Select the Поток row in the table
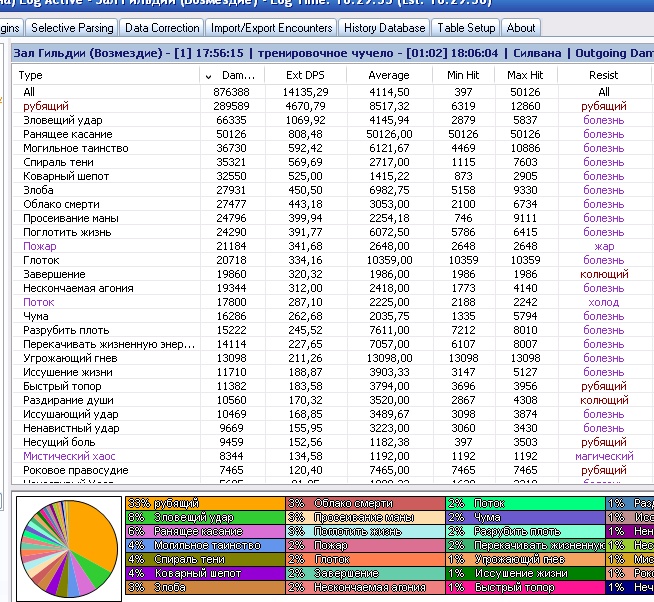Viewport: 654px width, 602px height. (332, 302)
